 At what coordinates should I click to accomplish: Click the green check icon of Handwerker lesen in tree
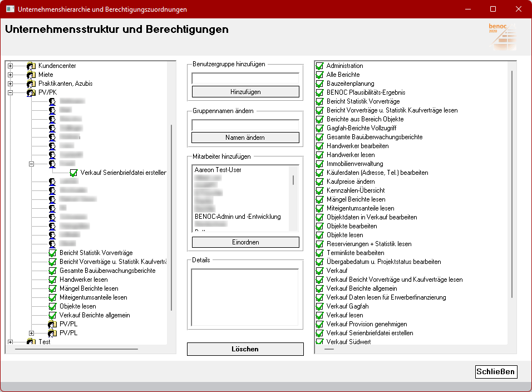52,280
